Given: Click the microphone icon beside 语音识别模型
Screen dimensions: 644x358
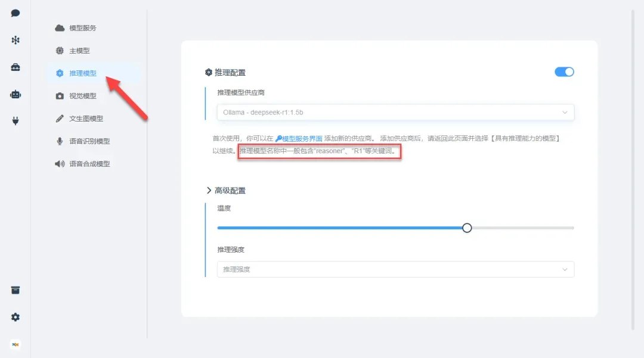Looking at the screenshot, I should [x=60, y=141].
